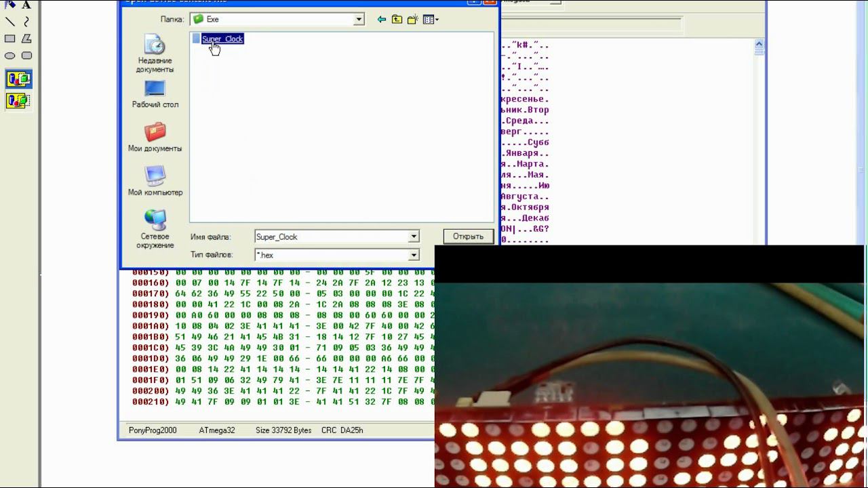Open Рабочий стол in places bar

pyautogui.click(x=155, y=94)
